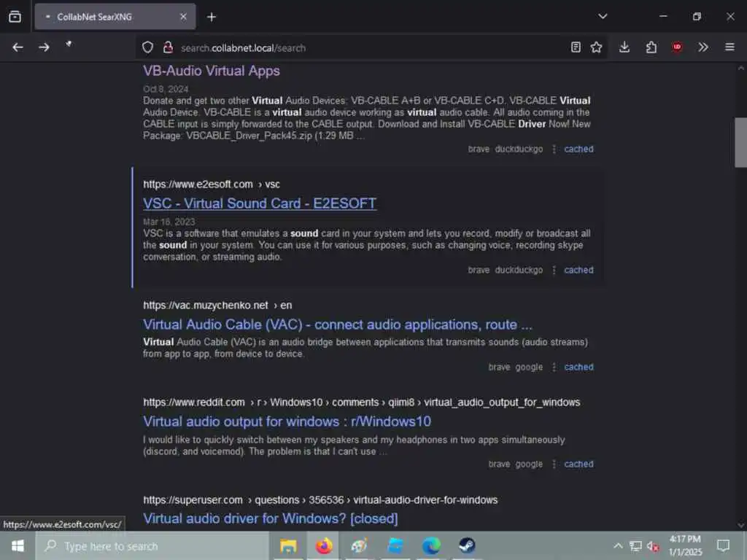747x560 pixels.
Task: Open VSC - Virtual Sound Card link
Action: click(x=260, y=203)
